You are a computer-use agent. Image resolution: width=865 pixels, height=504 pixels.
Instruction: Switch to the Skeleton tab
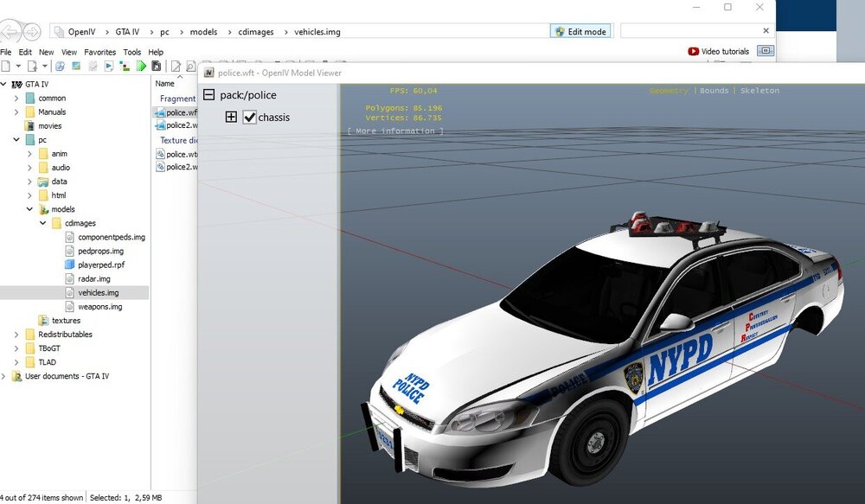click(759, 90)
